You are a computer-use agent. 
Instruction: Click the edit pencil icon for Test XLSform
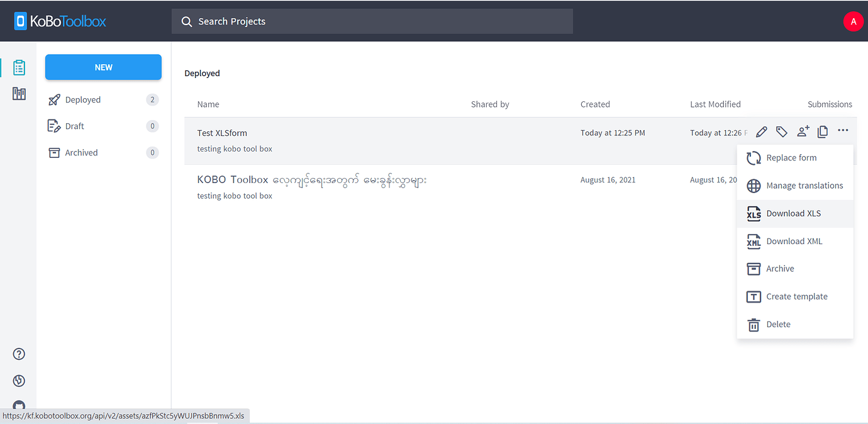coord(761,131)
